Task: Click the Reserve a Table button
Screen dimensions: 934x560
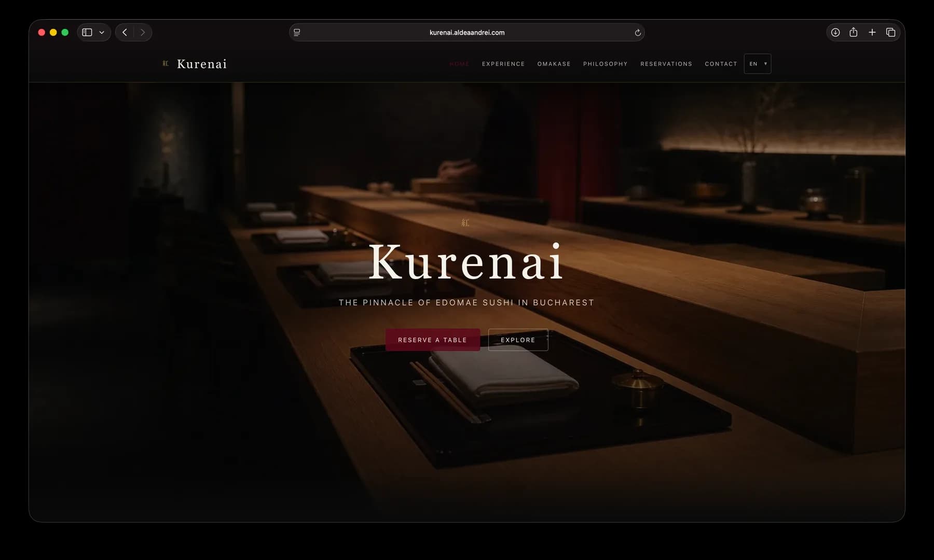Action: 433,340
